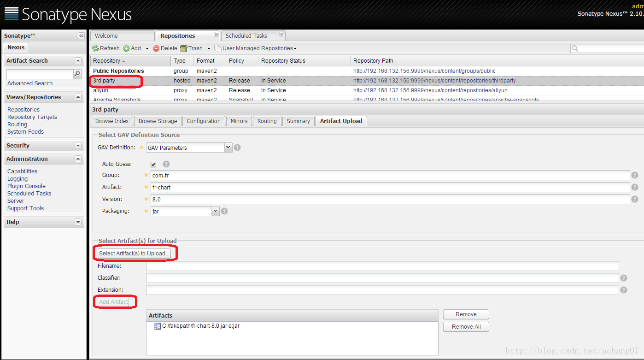
Task: Select the aliyun repository row
Action: (x=367, y=90)
